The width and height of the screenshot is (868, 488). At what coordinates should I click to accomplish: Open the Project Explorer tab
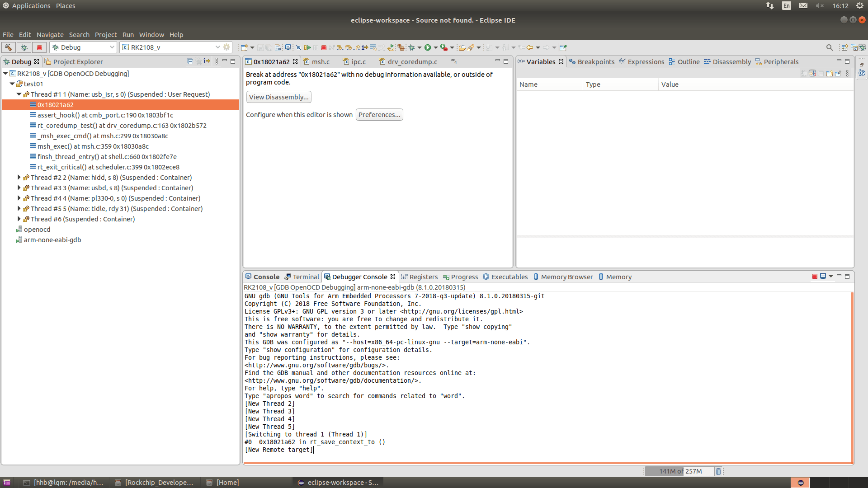74,61
